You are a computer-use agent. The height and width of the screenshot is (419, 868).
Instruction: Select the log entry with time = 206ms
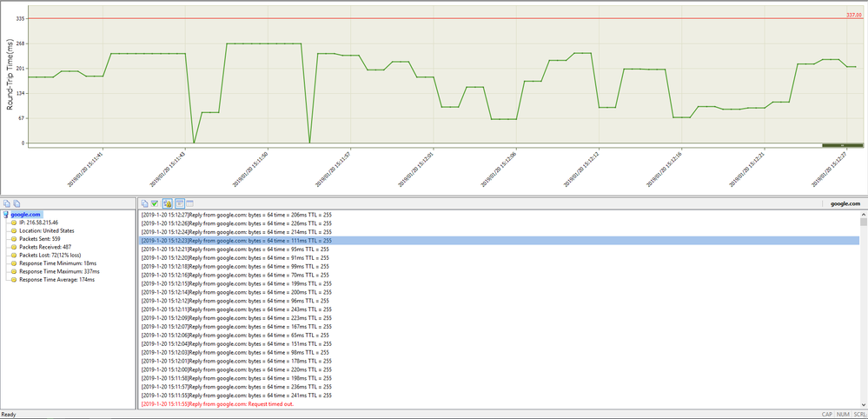click(235, 214)
